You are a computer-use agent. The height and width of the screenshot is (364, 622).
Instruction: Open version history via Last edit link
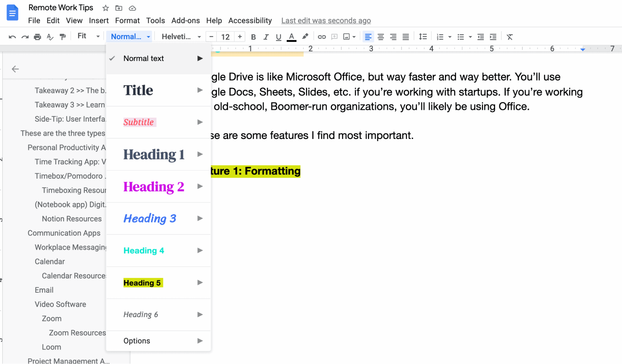point(326,21)
